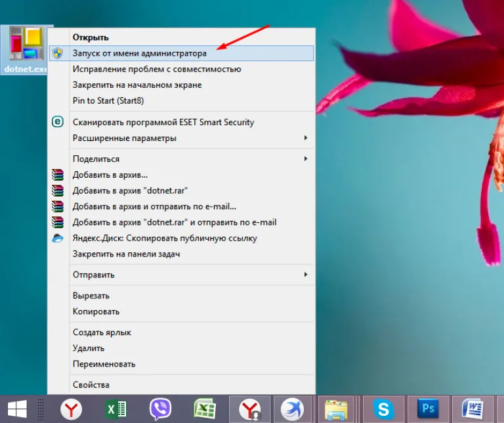Select 'Вырезать' from the menu
504x423 pixels.
(x=91, y=296)
